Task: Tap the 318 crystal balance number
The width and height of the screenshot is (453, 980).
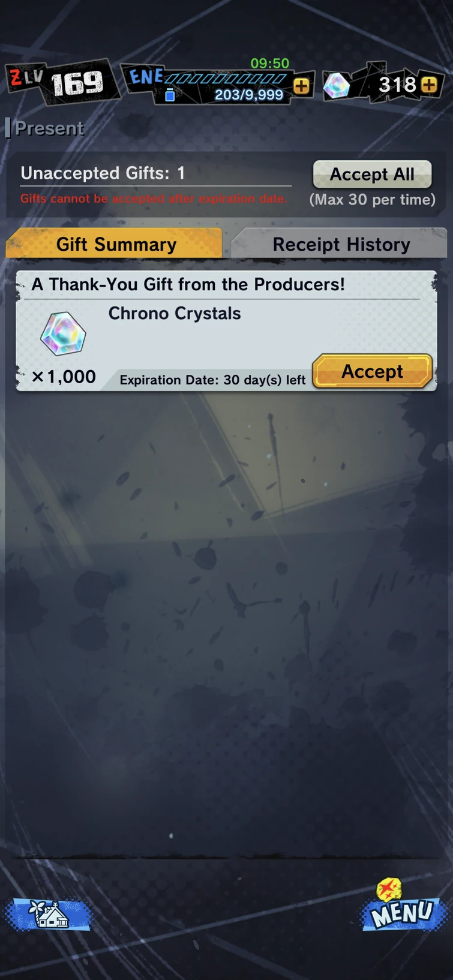Action: tap(397, 85)
